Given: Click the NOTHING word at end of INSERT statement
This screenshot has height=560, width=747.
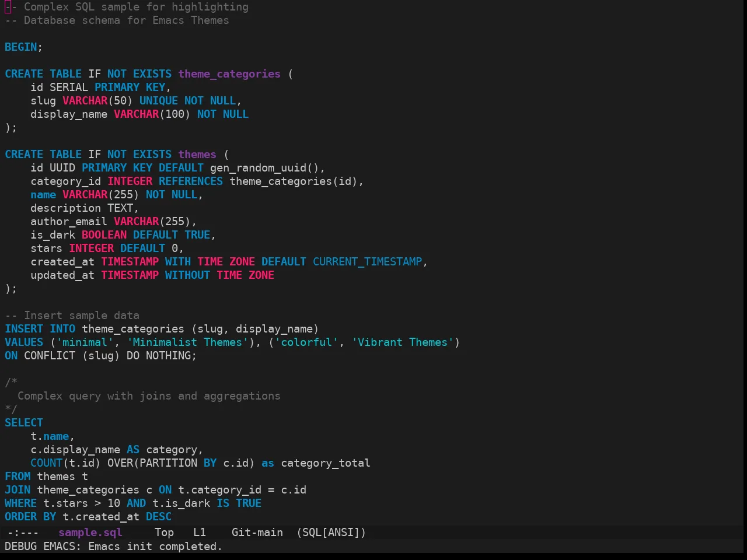Looking at the screenshot, I should pyautogui.click(x=168, y=356).
